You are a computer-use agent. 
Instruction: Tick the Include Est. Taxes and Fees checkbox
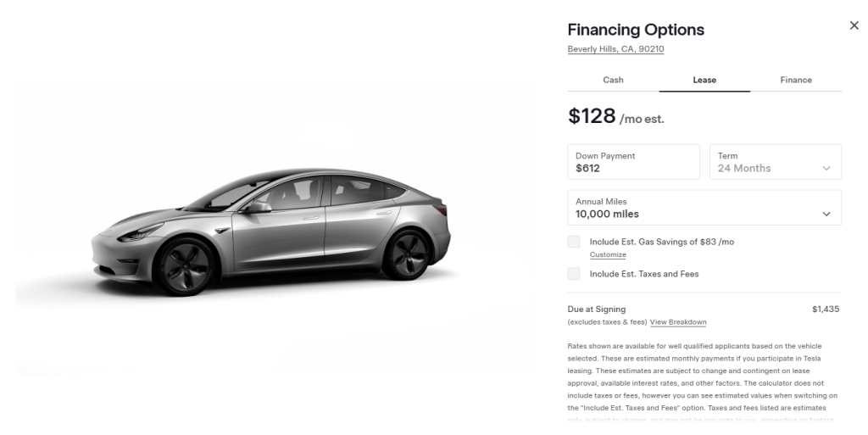(574, 274)
